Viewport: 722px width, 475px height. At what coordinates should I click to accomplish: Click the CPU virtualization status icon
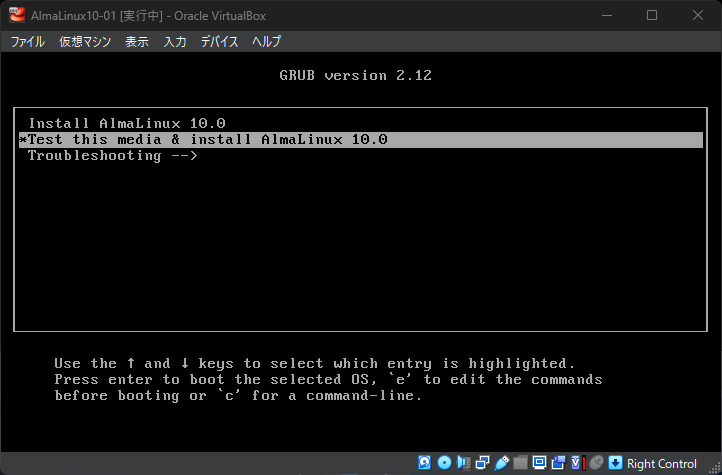578,463
